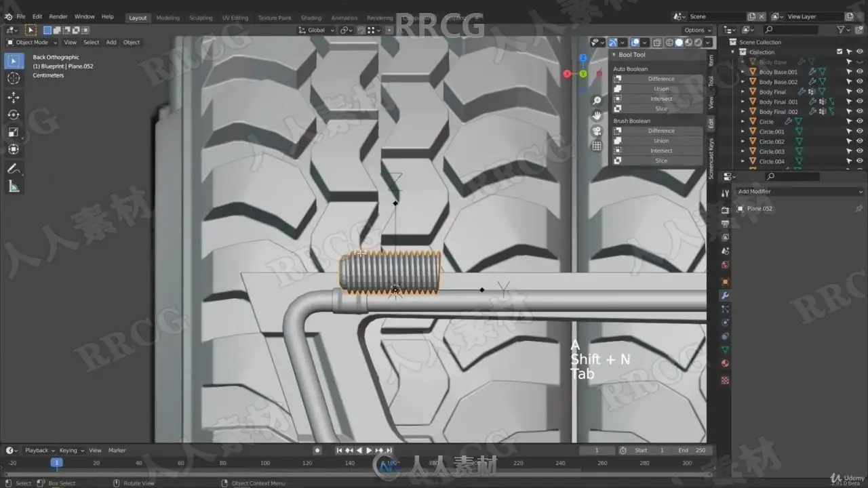
Task: Open the Item sidebar tab
Action: tap(711, 60)
